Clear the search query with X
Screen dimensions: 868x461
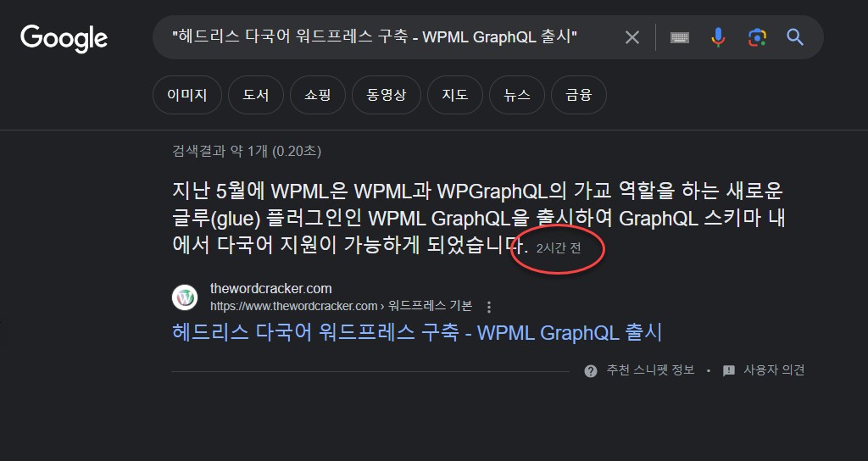[x=632, y=37]
